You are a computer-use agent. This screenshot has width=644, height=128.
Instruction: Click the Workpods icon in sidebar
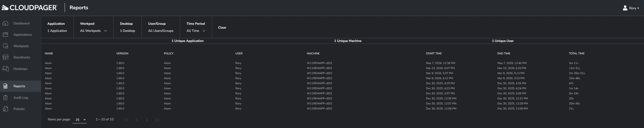click(5, 46)
